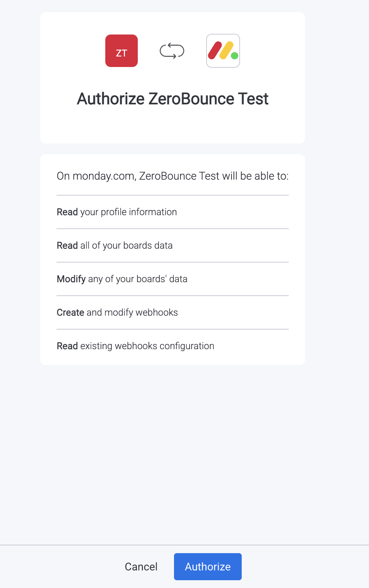Click the red stroke in the monday.com logo

tap(214, 51)
